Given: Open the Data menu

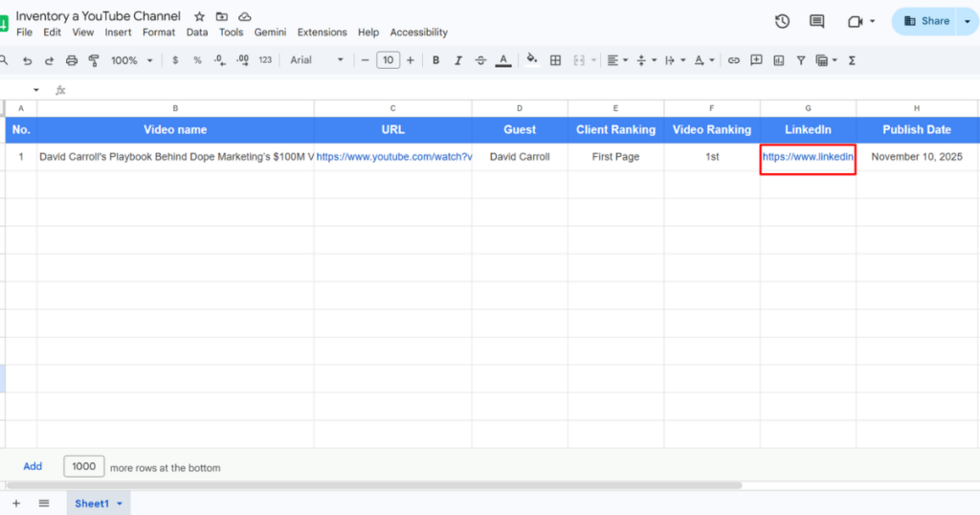Looking at the screenshot, I should click(x=197, y=33).
